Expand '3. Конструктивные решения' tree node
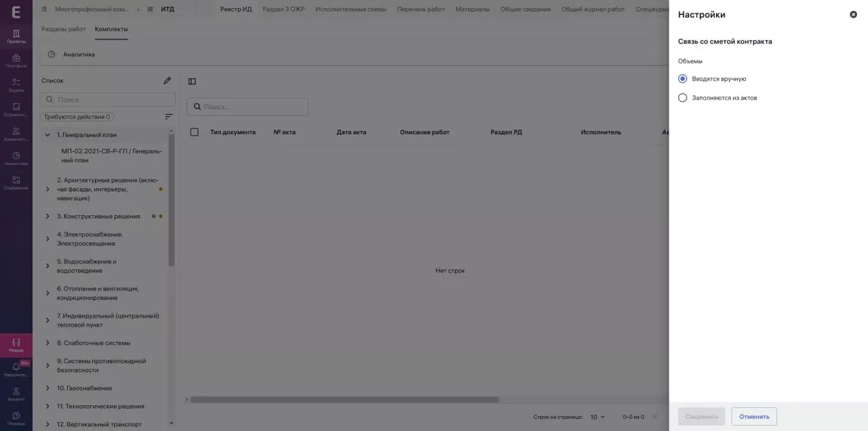 [47, 217]
